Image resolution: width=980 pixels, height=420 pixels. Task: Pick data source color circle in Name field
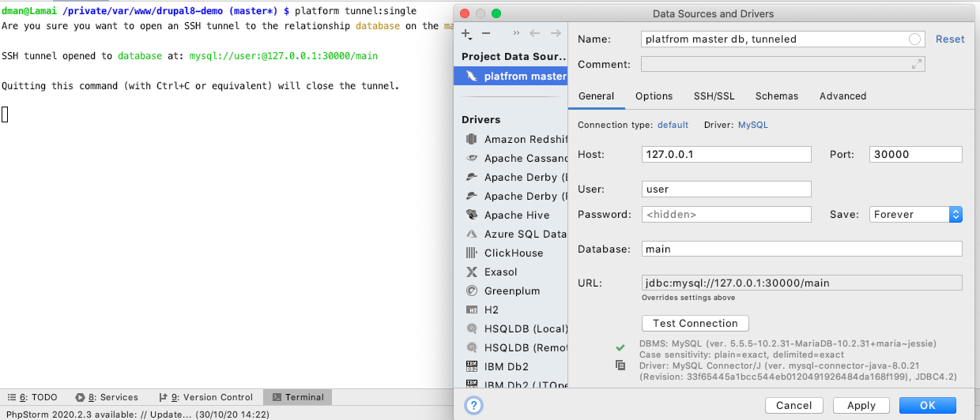point(915,39)
